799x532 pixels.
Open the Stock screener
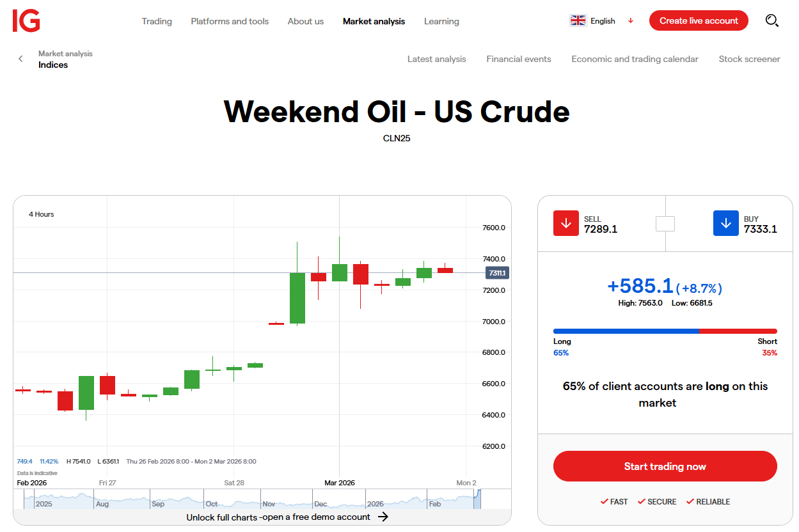tap(749, 59)
